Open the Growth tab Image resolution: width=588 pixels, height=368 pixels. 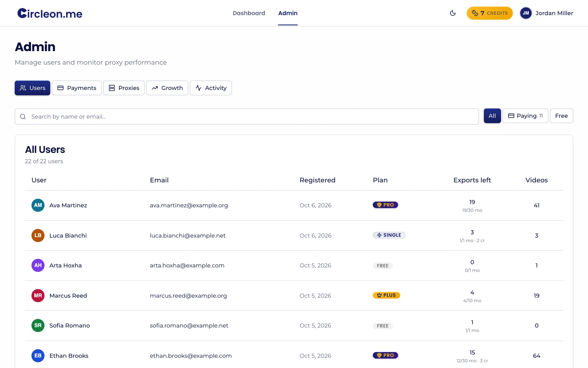(x=167, y=88)
